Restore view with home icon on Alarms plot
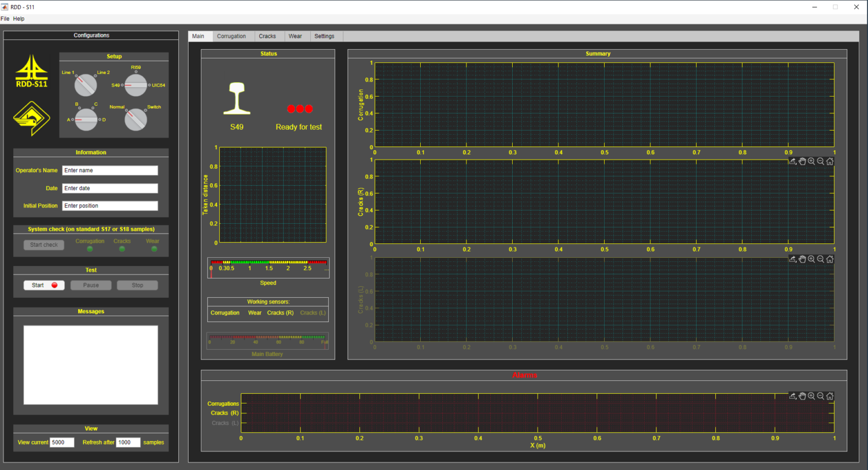868x470 pixels. pos(830,396)
